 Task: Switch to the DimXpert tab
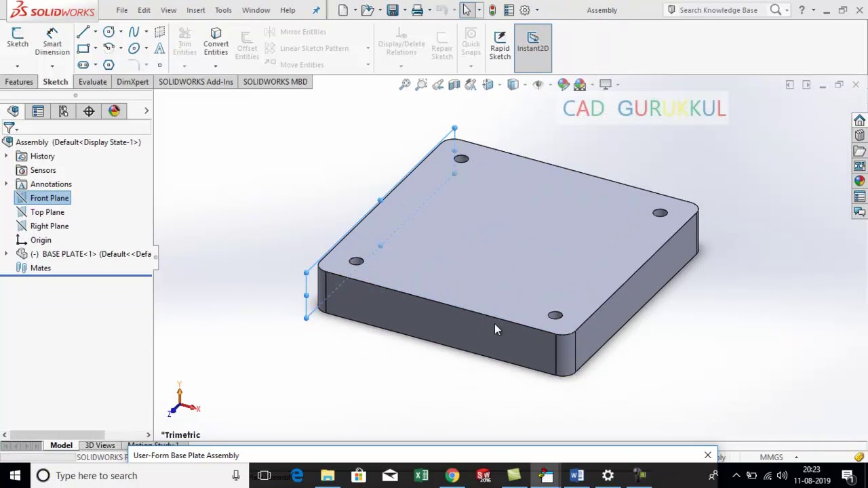point(132,82)
